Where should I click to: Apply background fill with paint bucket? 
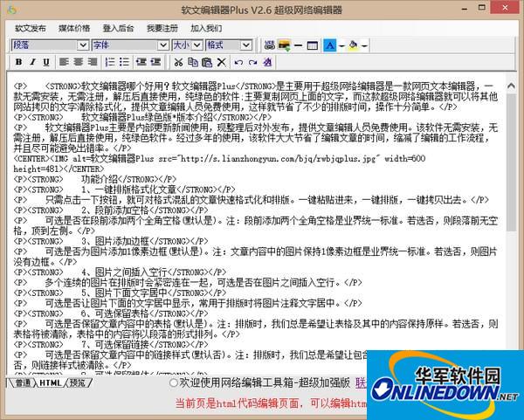pyautogui.click(x=353, y=45)
